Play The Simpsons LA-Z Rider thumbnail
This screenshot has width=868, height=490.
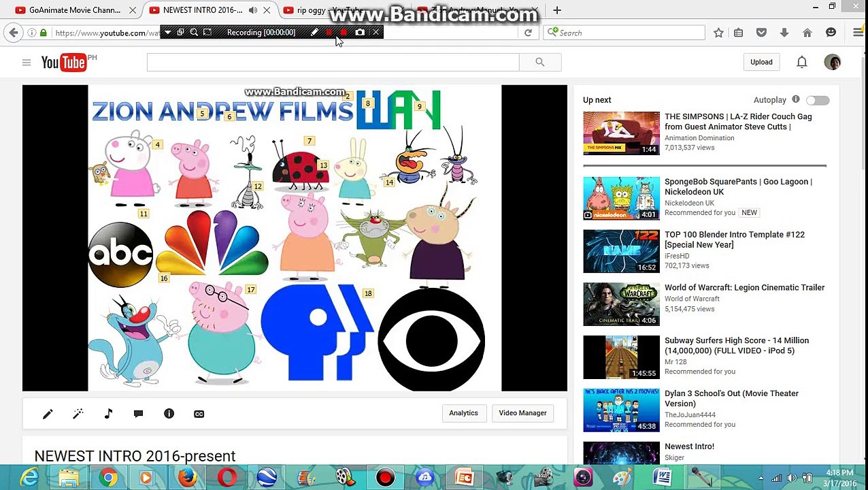[x=621, y=133]
